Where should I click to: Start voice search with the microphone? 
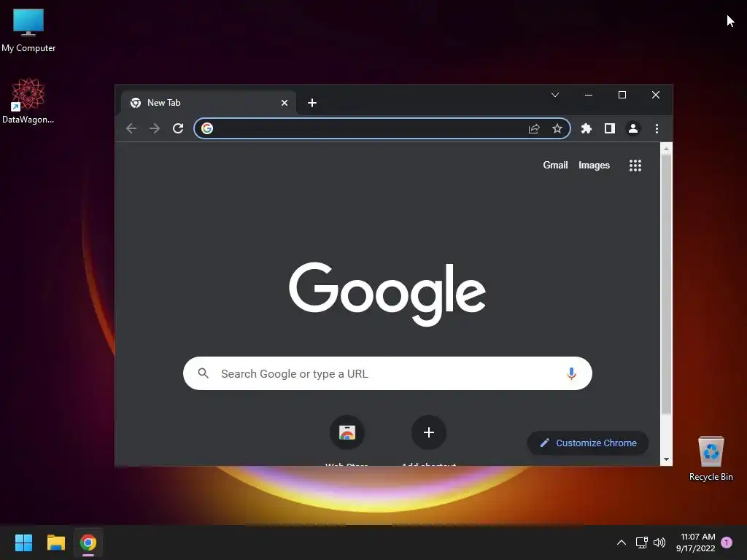tap(572, 374)
